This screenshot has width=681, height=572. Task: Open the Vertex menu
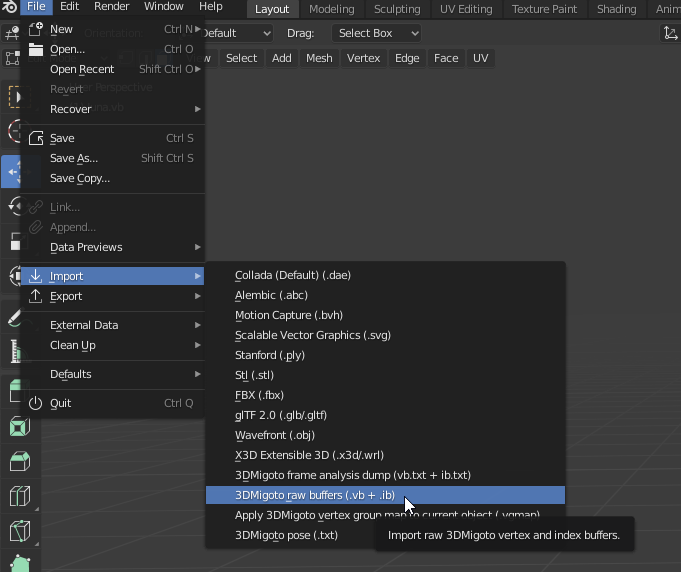(x=363, y=58)
